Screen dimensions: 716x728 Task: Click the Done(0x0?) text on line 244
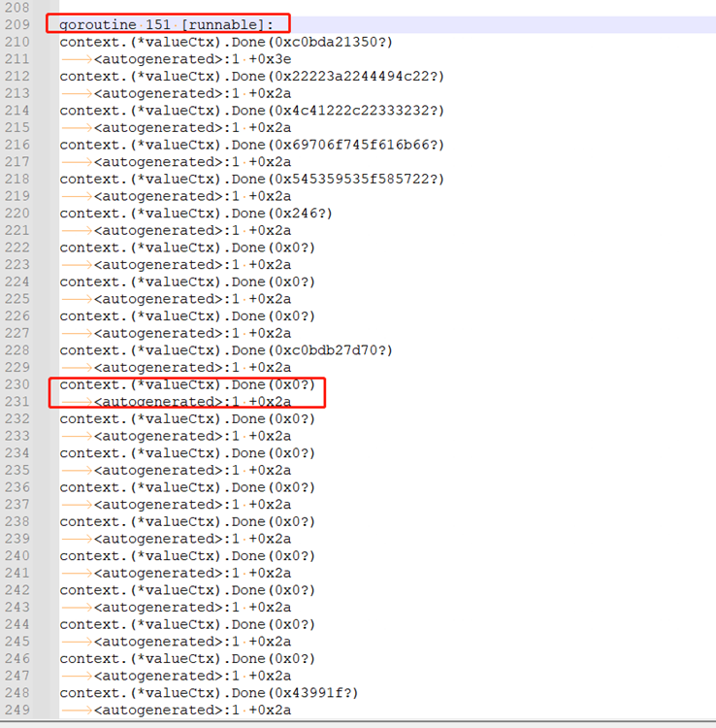tap(187, 625)
